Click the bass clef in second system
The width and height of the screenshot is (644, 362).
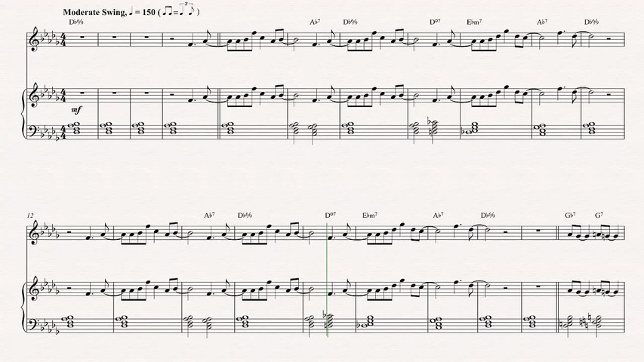click(32, 322)
